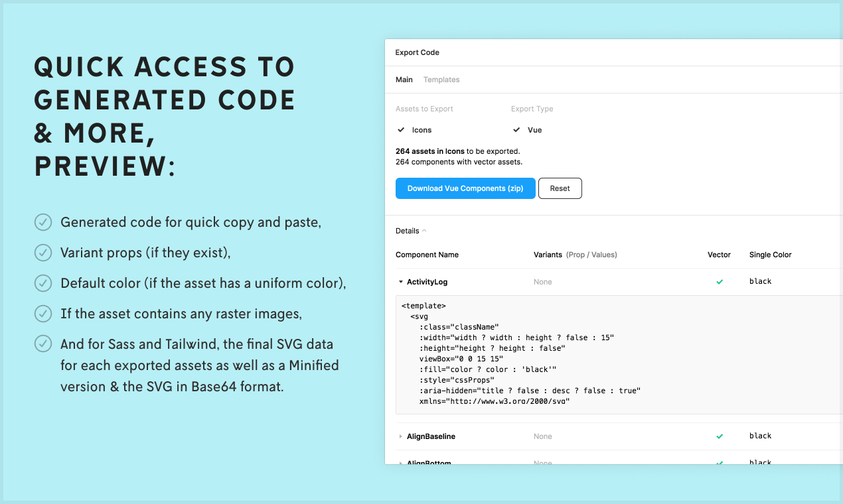
Task: Click the check icon beside "Variant props" bullet
Action: tap(42, 253)
